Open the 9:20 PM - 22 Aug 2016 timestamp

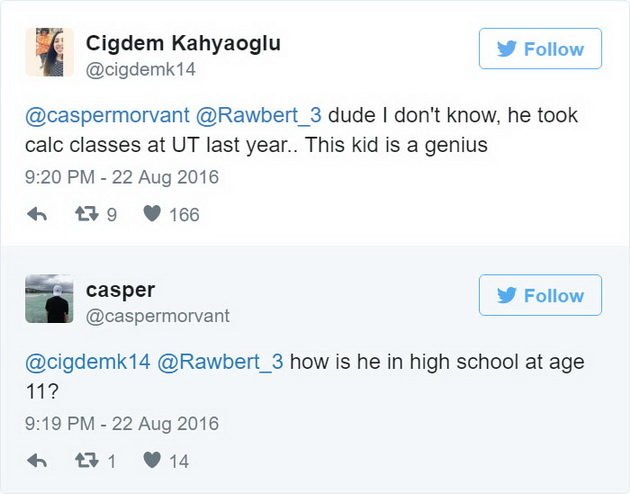pyautogui.click(x=122, y=177)
